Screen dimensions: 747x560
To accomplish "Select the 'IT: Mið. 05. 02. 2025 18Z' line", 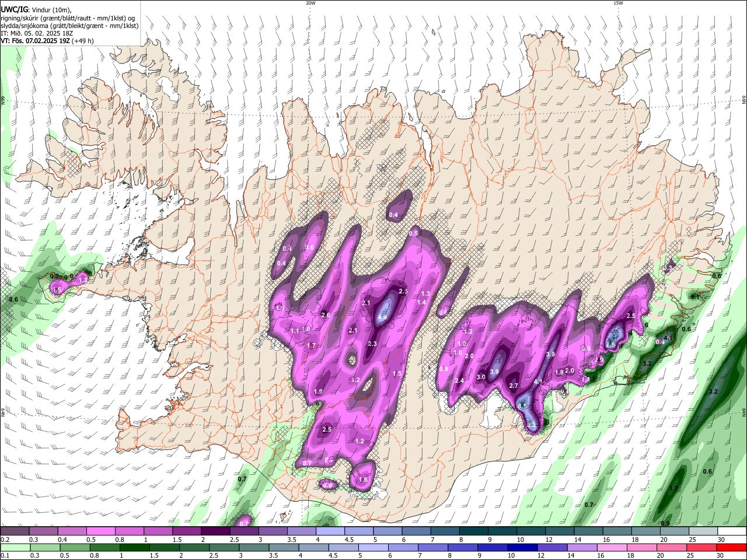I will pos(37,33).
